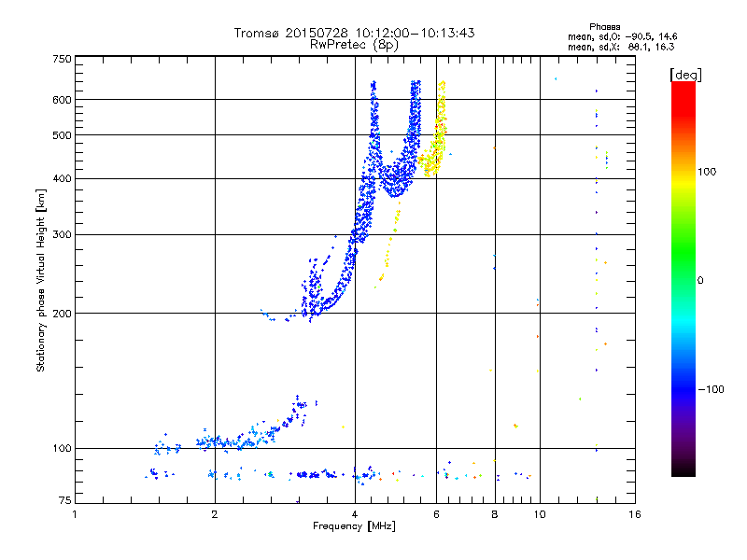This screenshot has height=560, width=747.
Task: Click the y-axis label '300'
Action: point(62,235)
